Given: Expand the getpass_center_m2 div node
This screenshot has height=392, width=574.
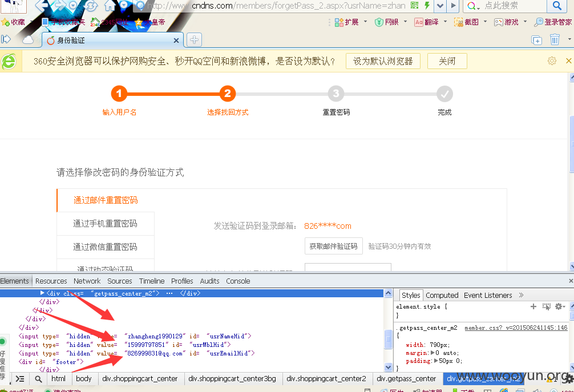Looking at the screenshot, I should point(42,293).
